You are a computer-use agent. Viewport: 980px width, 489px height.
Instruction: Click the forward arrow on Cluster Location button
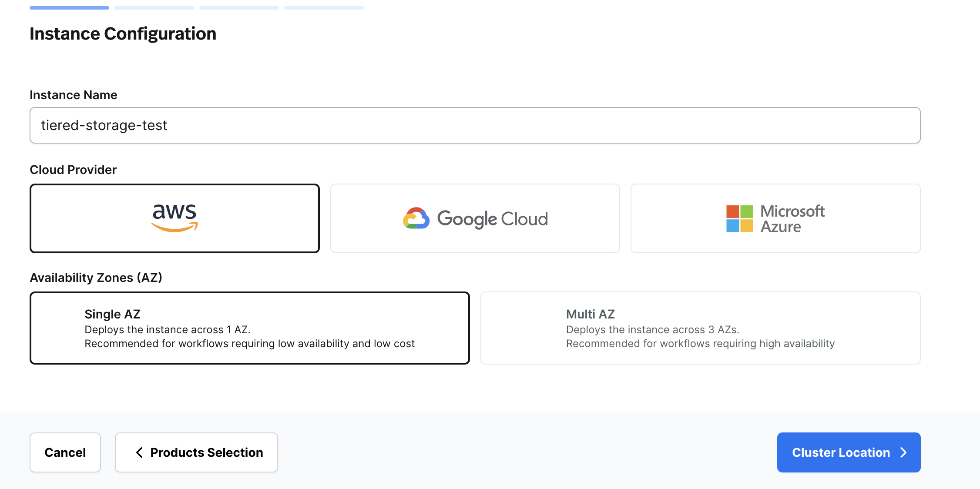point(904,452)
